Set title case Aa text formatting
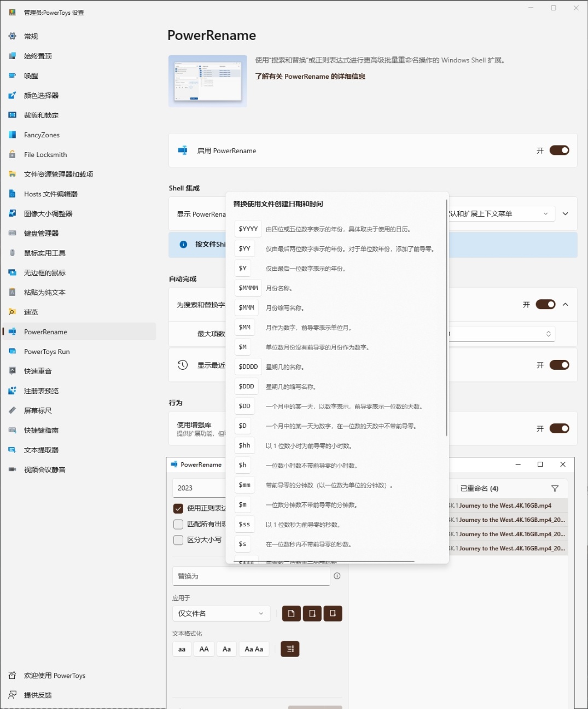This screenshot has height=709, width=588. point(226,649)
